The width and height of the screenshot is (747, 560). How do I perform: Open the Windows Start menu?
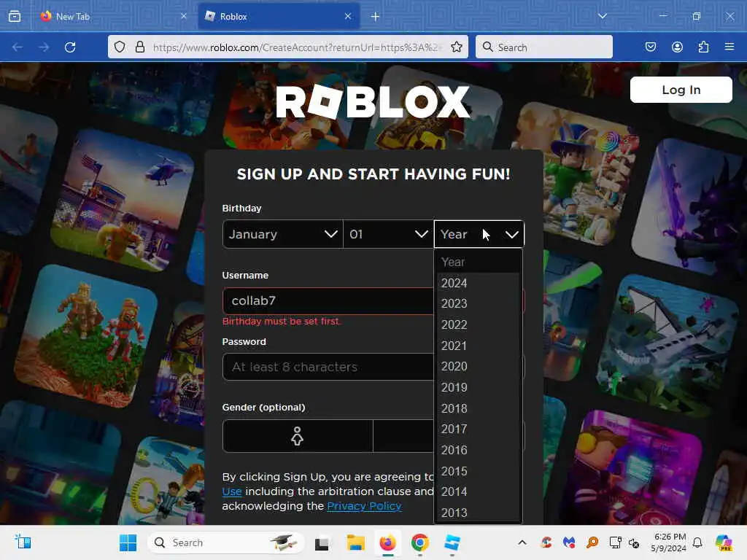tap(128, 542)
